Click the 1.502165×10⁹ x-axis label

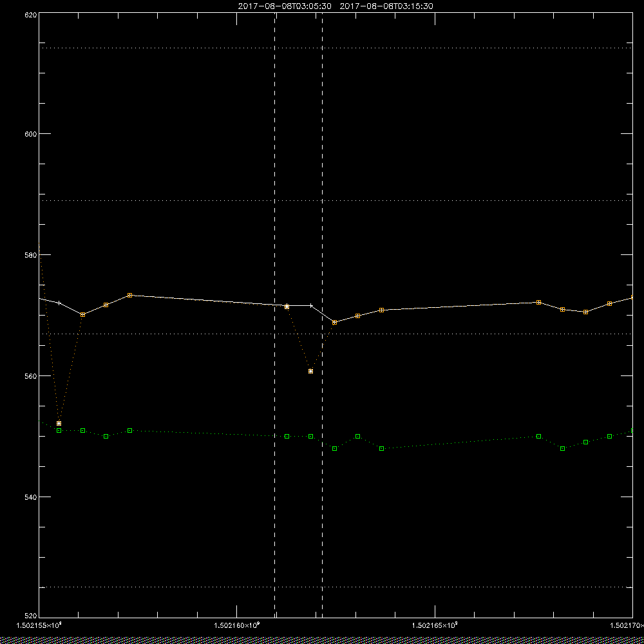[x=435, y=625]
